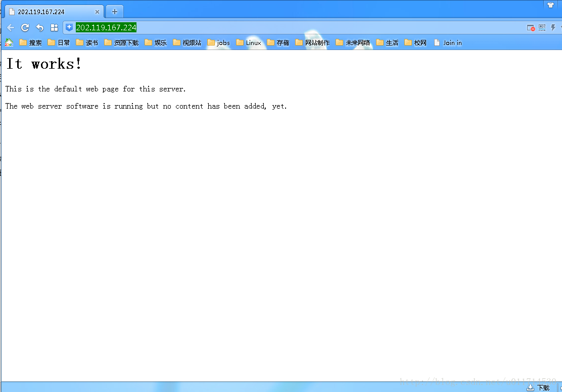This screenshot has width=562, height=392.
Task: Click the ad-block window icon
Action: 531,28
